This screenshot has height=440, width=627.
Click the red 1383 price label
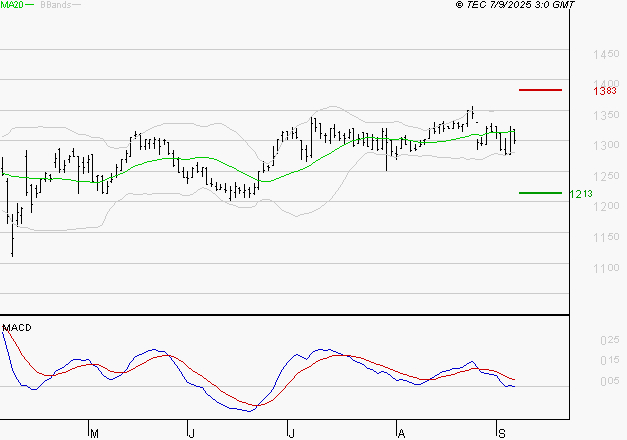605,91
